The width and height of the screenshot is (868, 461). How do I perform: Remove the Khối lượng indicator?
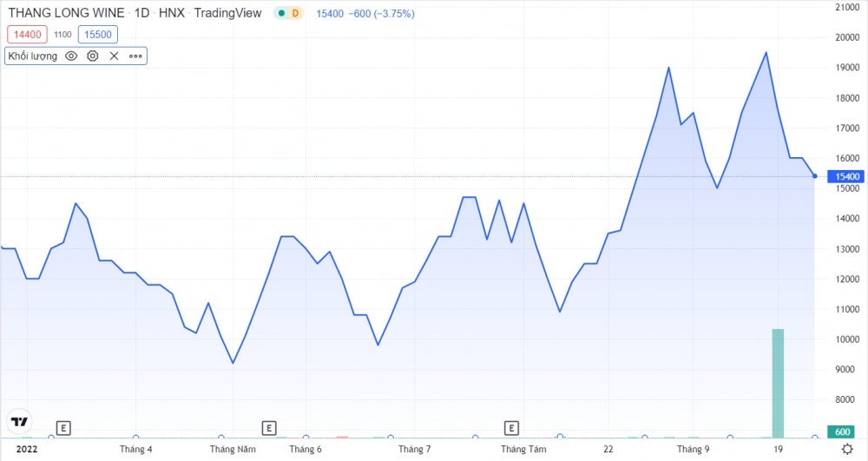tap(114, 56)
